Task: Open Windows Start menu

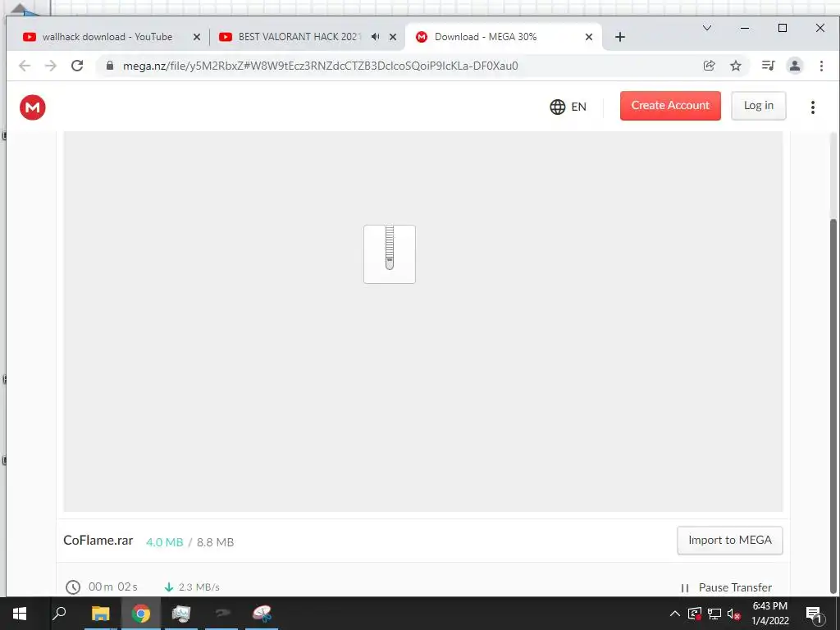Action: tap(20, 614)
